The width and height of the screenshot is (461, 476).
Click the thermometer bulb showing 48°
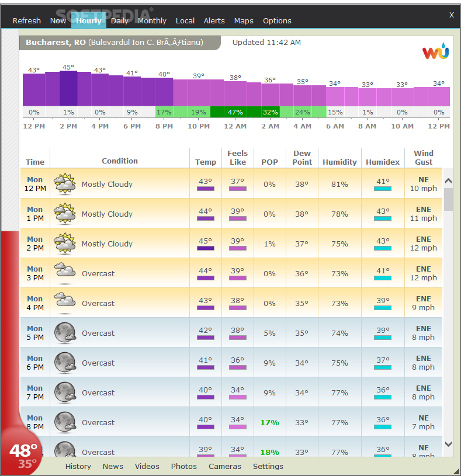coord(22,451)
